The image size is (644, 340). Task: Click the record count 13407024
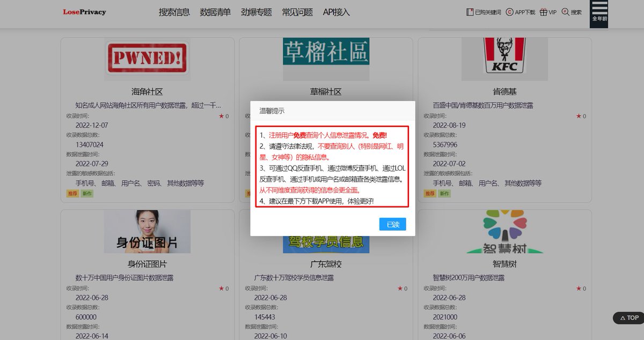90,145
